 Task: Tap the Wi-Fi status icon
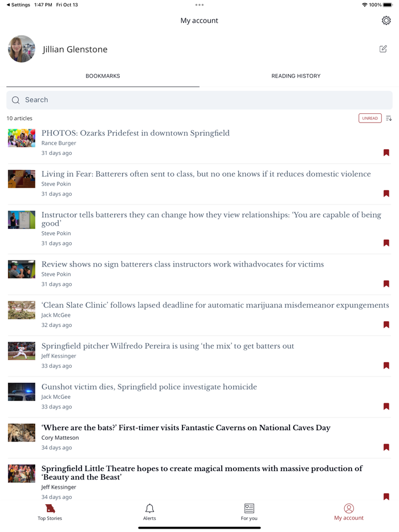pyautogui.click(x=365, y=5)
